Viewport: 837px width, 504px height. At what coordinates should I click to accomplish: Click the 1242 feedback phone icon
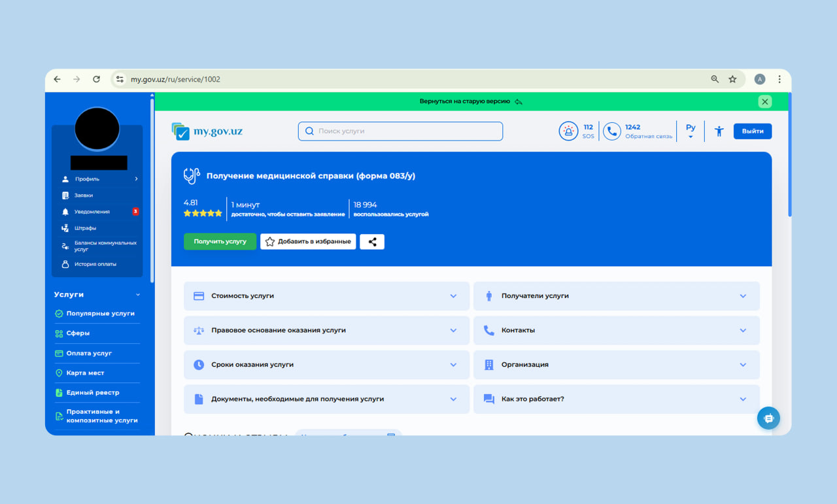pos(611,131)
